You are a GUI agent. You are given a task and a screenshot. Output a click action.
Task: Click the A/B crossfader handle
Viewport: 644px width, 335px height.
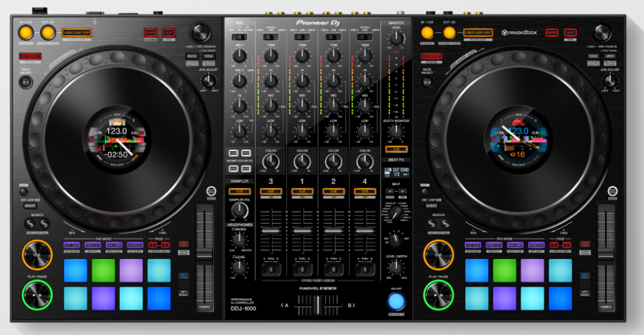(317, 305)
